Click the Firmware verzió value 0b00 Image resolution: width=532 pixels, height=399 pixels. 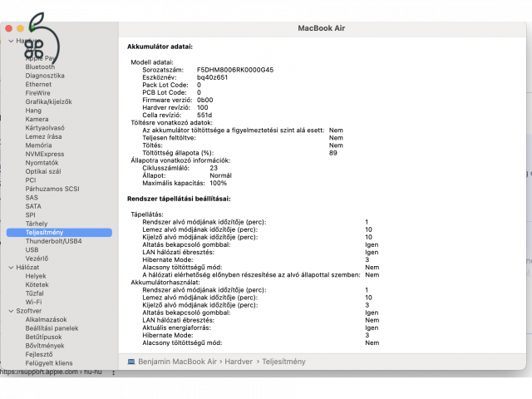click(205, 100)
